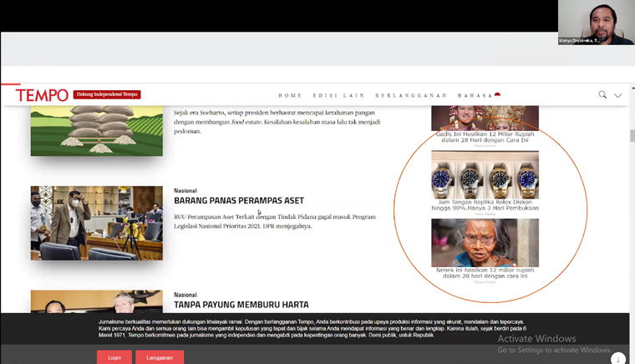This screenshot has height=364, width=635.
Task: Open headline TANPA PAYUNG MEMBURU HARTA
Action: 241,305
